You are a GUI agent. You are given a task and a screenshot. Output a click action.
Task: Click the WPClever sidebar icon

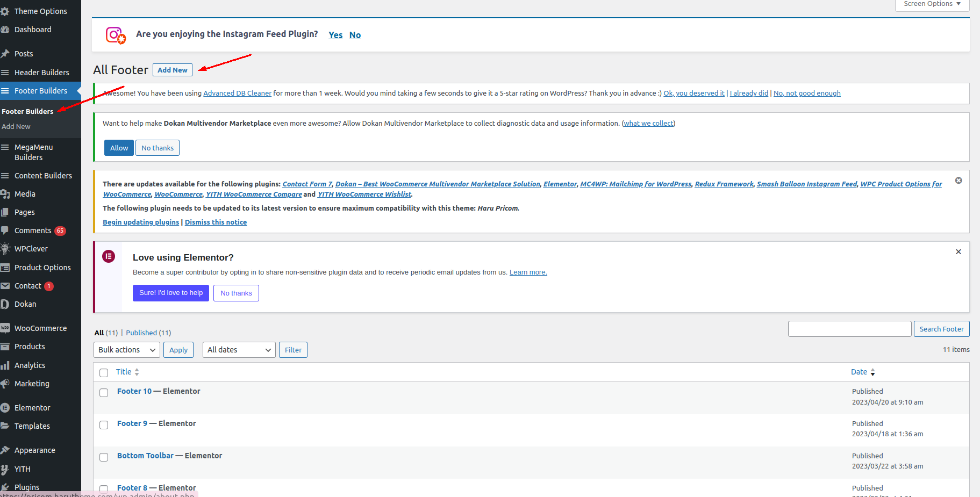click(5, 249)
